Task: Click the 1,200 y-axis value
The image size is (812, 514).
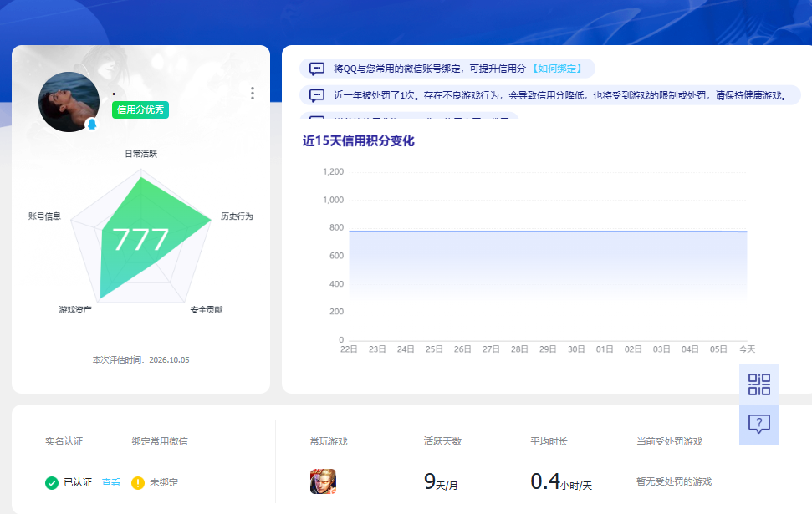Action: (333, 172)
